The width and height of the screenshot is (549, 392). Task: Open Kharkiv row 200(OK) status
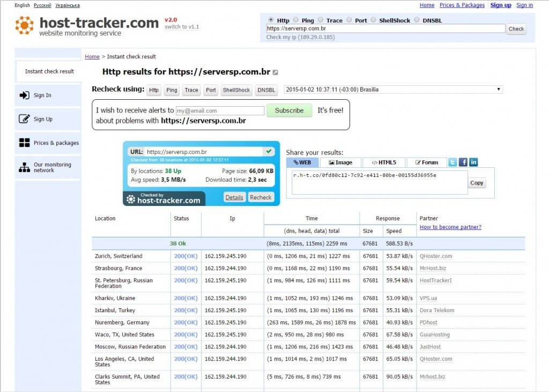coord(186,298)
